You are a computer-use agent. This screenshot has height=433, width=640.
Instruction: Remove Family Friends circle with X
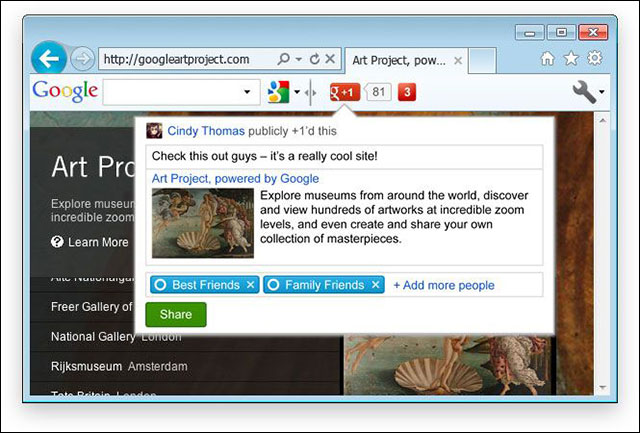(x=376, y=285)
